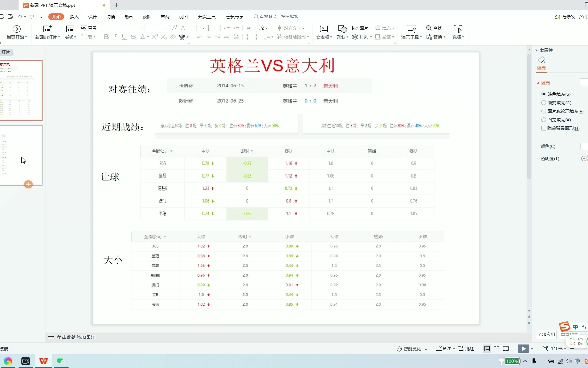Click the 查找 find button
Image resolution: width=588 pixels, height=368 pixels.
pos(434,28)
